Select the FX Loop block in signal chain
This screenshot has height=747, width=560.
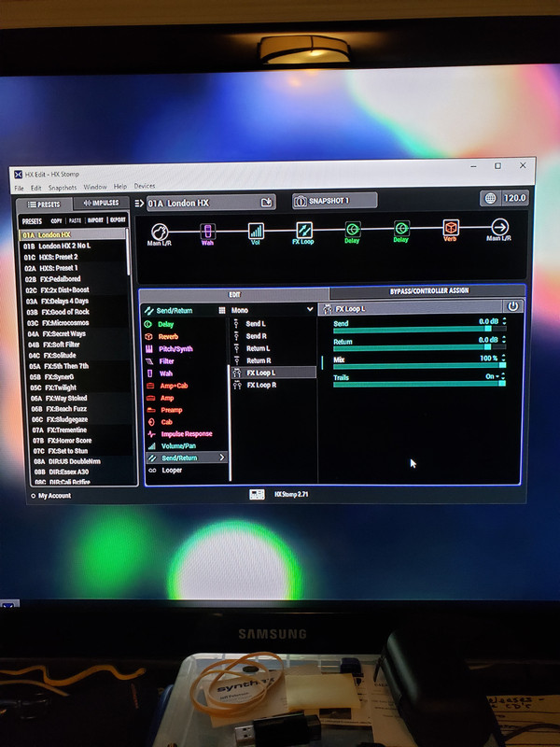pos(304,232)
